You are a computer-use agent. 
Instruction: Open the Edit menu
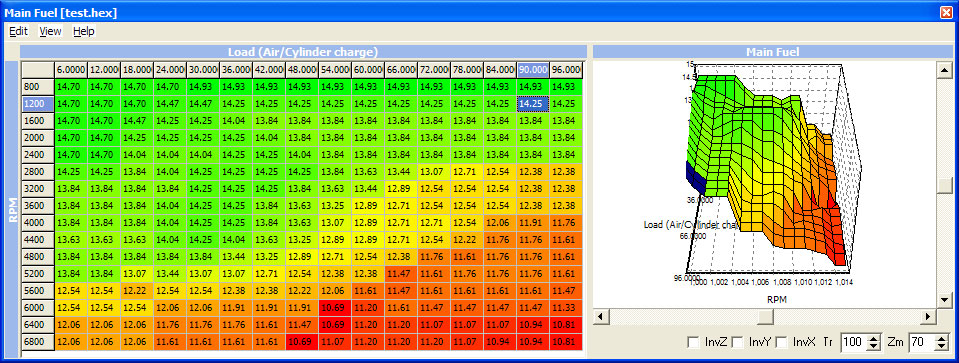(18, 31)
